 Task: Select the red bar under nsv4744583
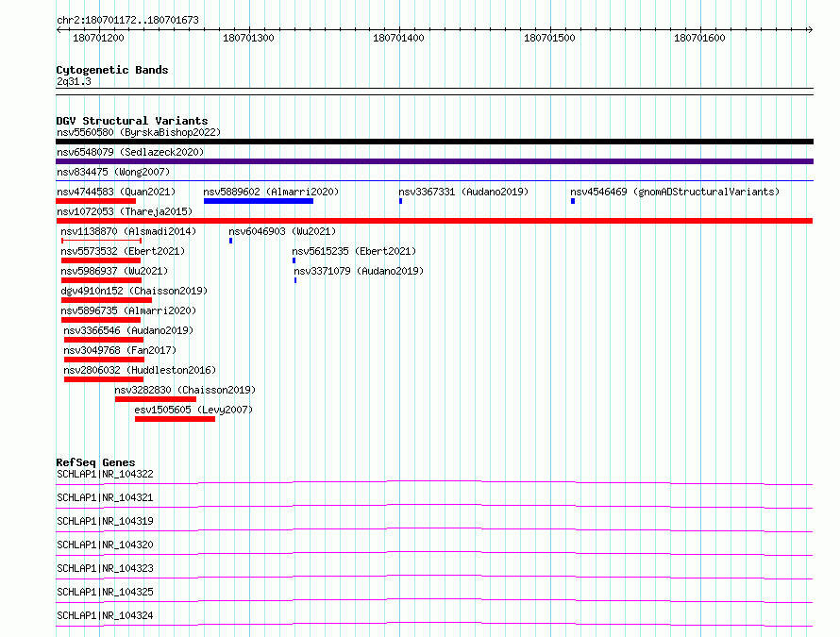pos(96,201)
